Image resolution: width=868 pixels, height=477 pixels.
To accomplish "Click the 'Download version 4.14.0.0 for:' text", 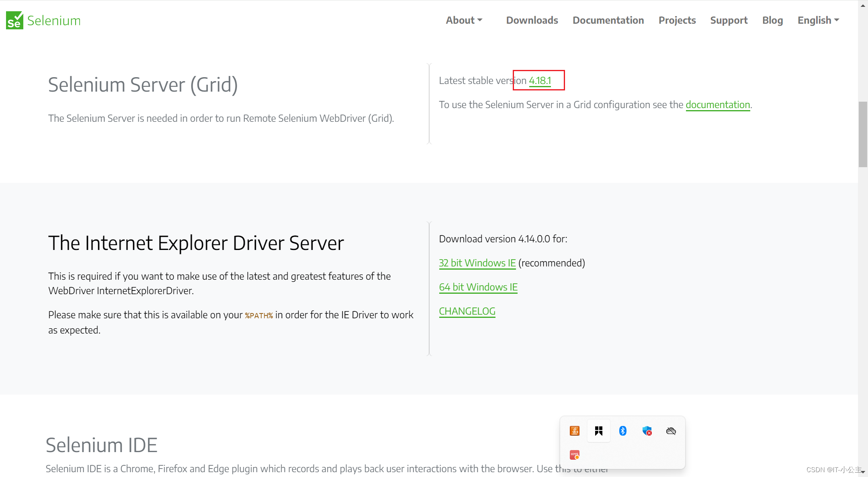I will (x=503, y=239).
